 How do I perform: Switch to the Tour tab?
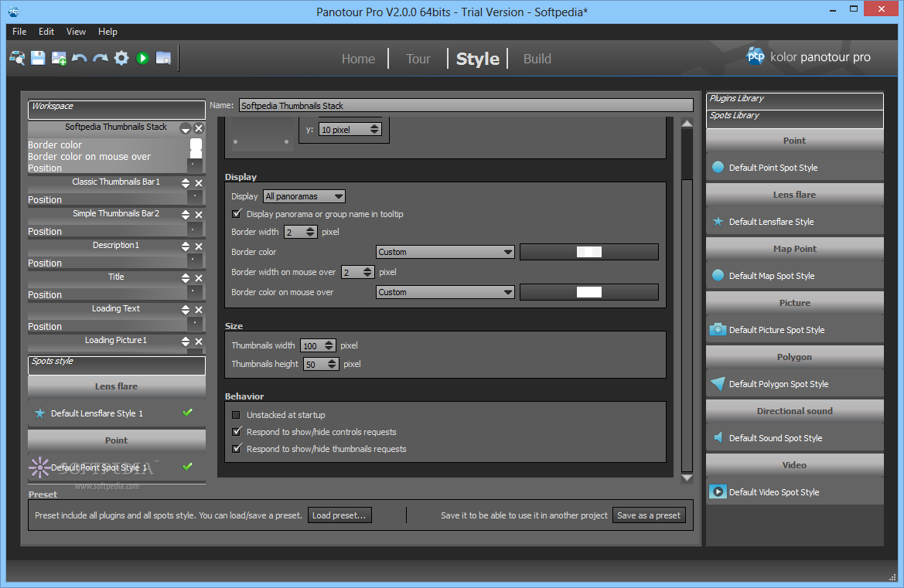tap(418, 59)
